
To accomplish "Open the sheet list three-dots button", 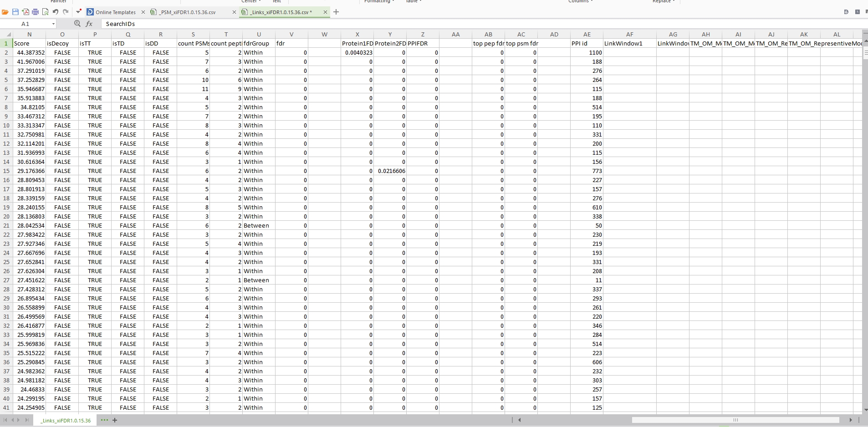I will tap(104, 420).
